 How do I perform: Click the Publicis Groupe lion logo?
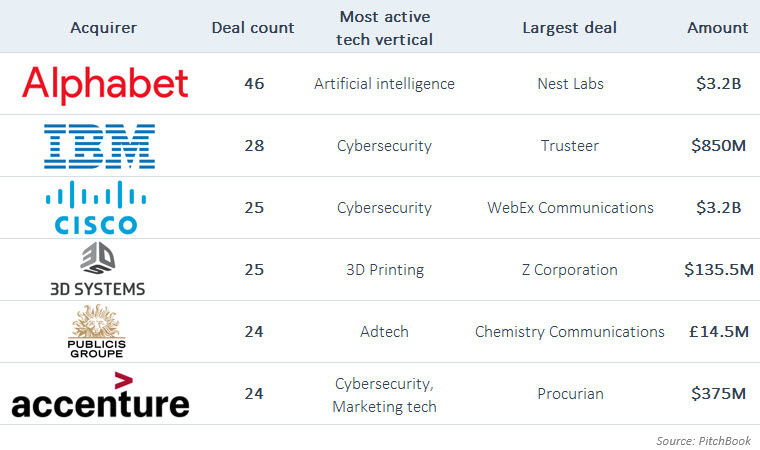pyautogui.click(x=98, y=331)
